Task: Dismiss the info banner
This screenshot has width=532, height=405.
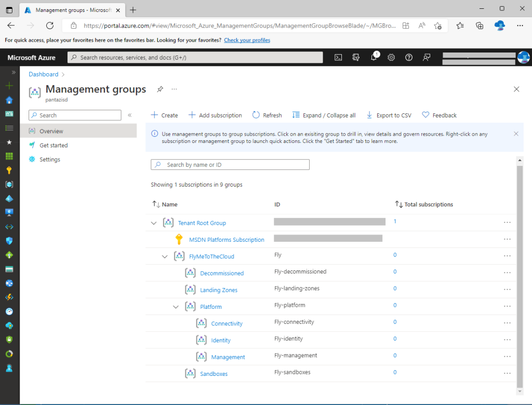Action: point(516,134)
